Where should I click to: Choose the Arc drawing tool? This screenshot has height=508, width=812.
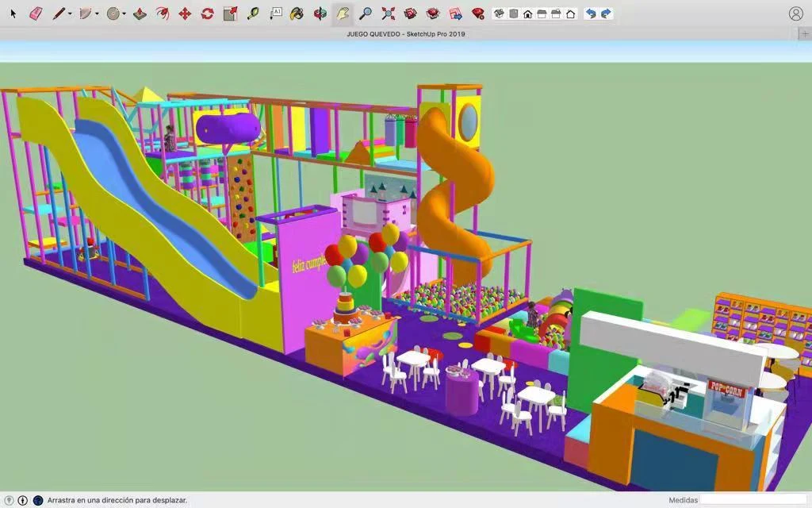click(x=86, y=14)
